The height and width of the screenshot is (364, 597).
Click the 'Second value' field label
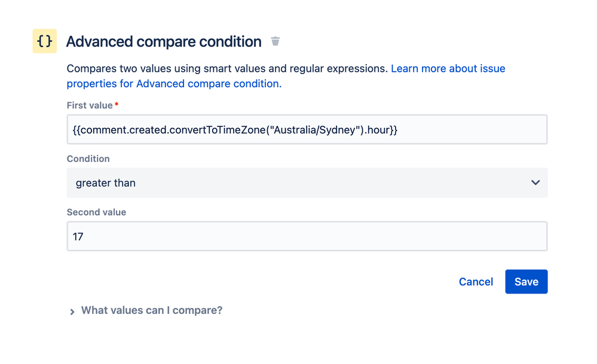(x=96, y=212)
